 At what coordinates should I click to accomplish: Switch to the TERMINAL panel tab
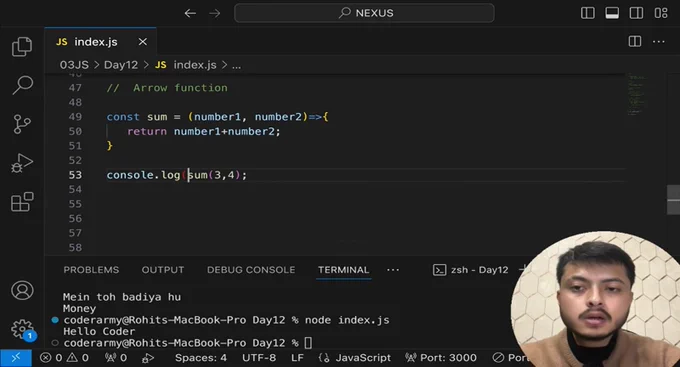tap(343, 270)
